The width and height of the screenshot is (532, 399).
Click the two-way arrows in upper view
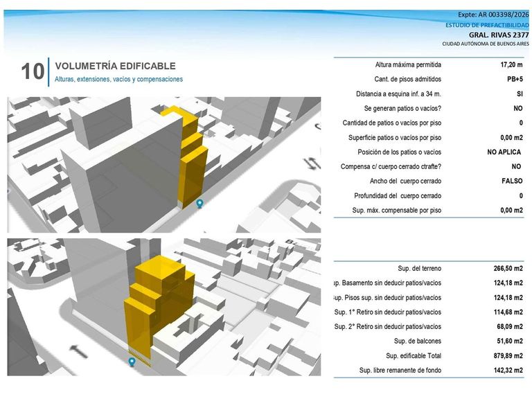(x=312, y=163)
